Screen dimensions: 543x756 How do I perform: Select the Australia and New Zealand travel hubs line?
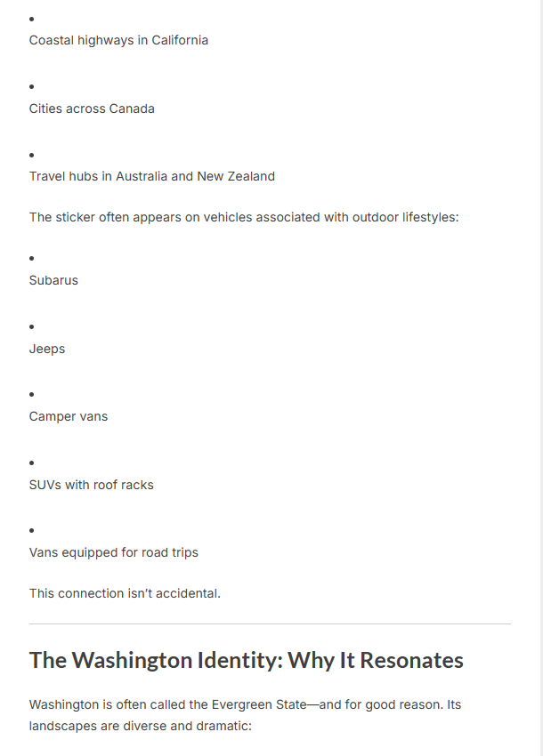[x=151, y=176]
